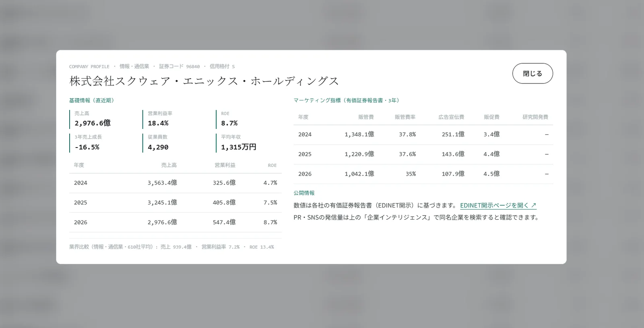Screen dimensions: 644x328
Task: Click 2024 販促費 cell 3.4億
Action: click(491, 134)
